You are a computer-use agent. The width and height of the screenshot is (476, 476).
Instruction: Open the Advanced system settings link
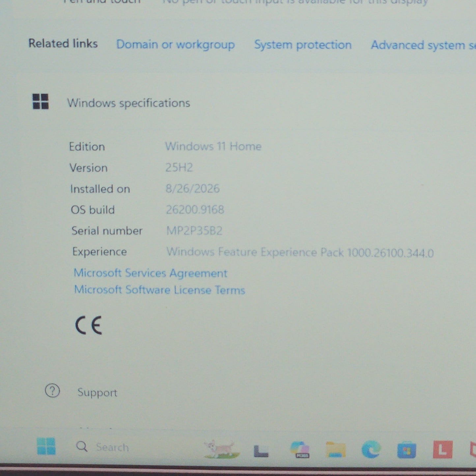423,45
